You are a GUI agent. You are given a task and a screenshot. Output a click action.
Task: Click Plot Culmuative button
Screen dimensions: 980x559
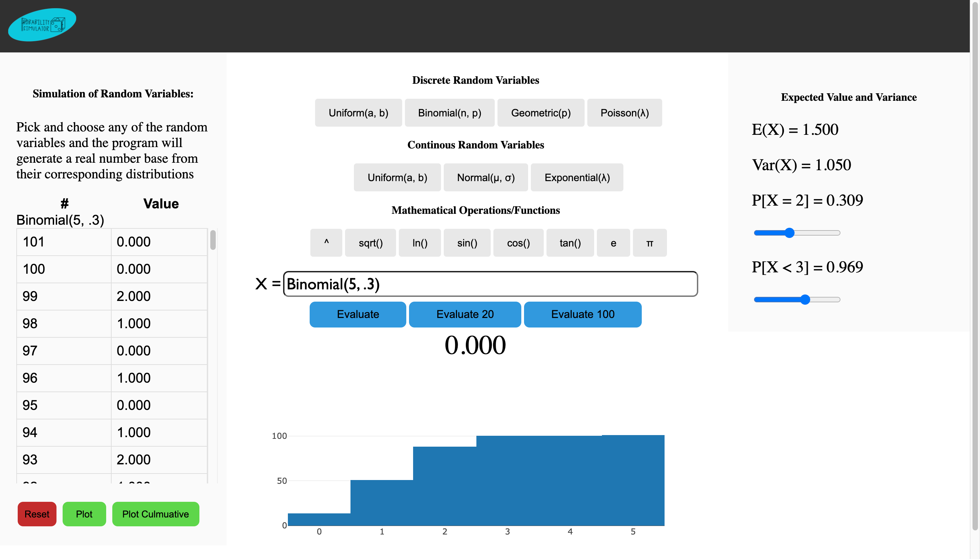(x=156, y=514)
